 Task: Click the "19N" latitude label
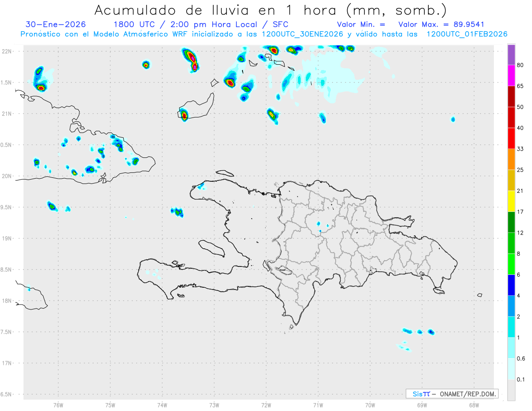click(x=8, y=239)
